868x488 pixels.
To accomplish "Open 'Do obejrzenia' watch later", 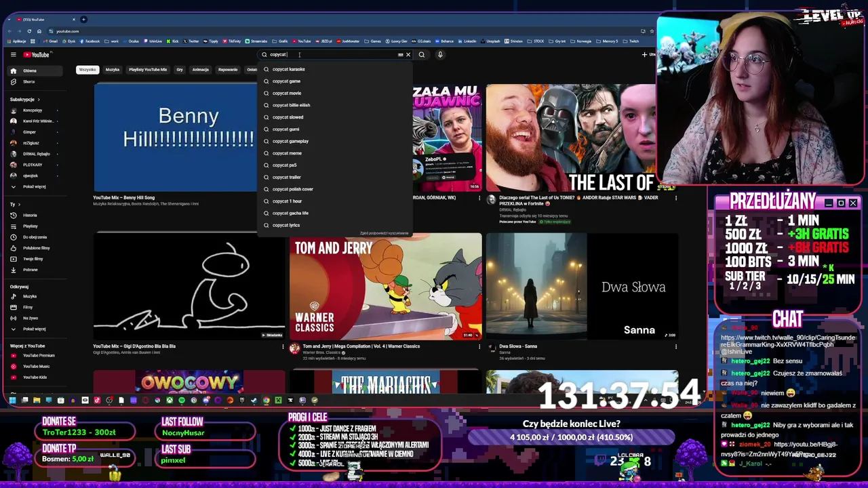I will (x=34, y=237).
